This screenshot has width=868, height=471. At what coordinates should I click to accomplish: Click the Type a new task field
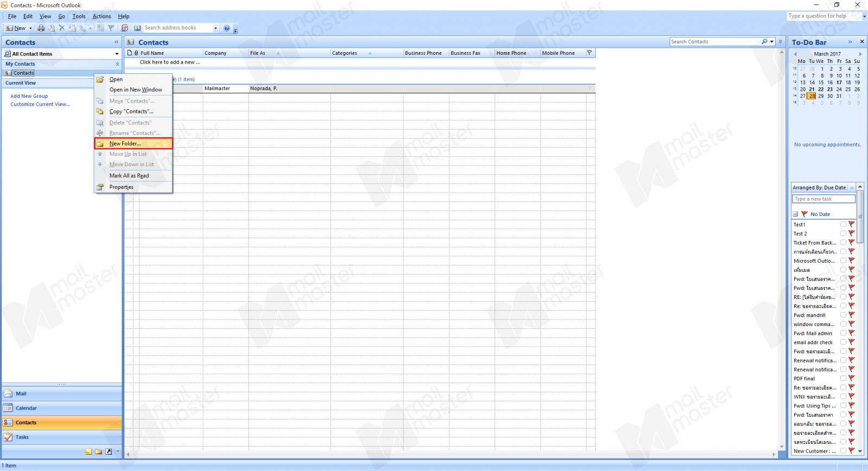tap(824, 199)
